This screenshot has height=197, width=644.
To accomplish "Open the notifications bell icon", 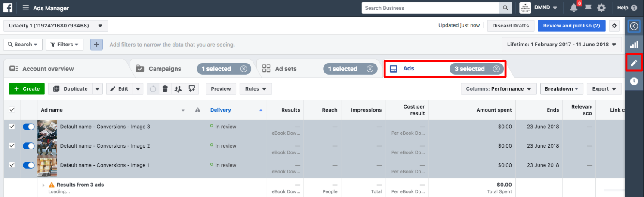I will pyautogui.click(x=573, y=8).
